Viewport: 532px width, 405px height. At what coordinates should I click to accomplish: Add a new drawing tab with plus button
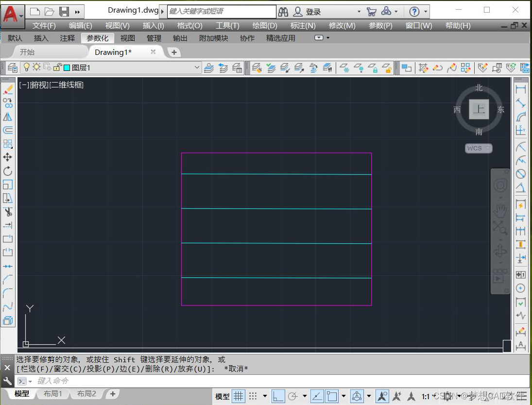tap(174, 52)
